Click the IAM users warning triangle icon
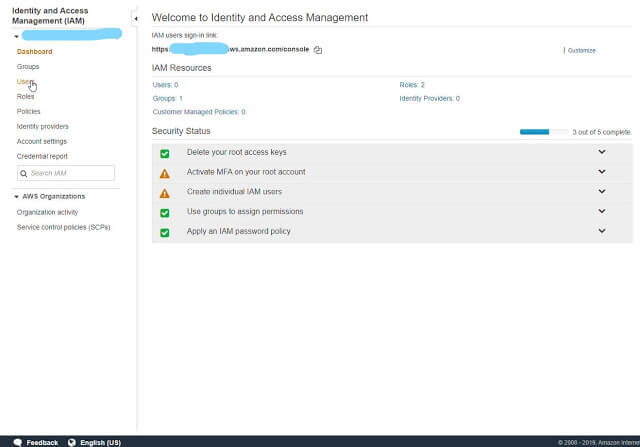Image resolution: width=640 pixels, height=447 pixels. (x=165, y=192)
